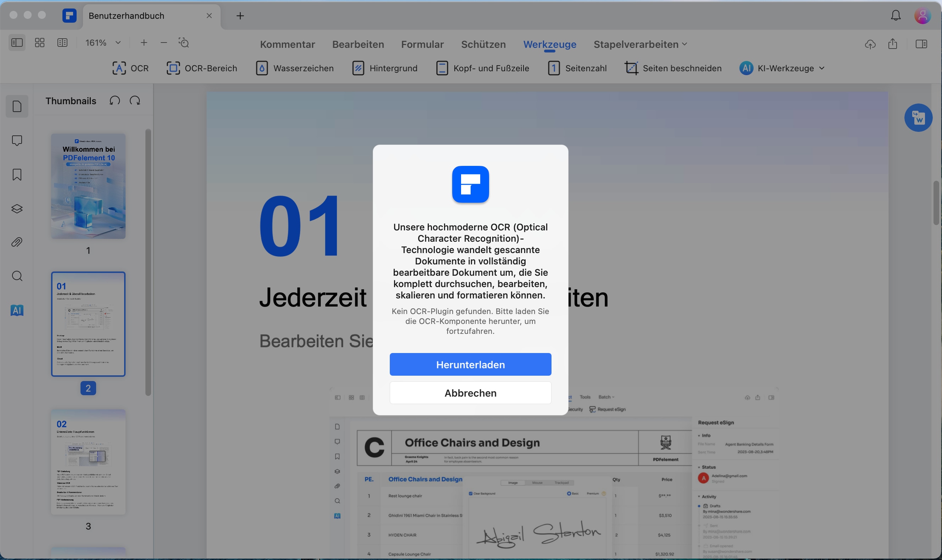Open Kopf- und Fußzeile tool
942x560 pixels.
click(482, 68)
